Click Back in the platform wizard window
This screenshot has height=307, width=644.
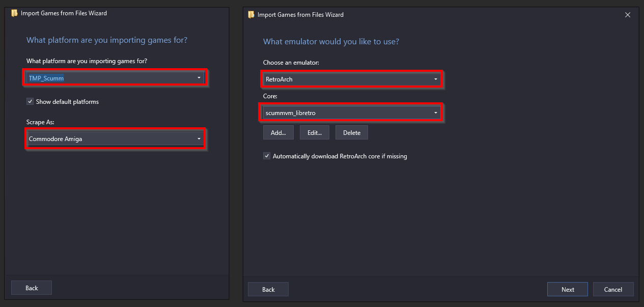click(x=32, y=288)
